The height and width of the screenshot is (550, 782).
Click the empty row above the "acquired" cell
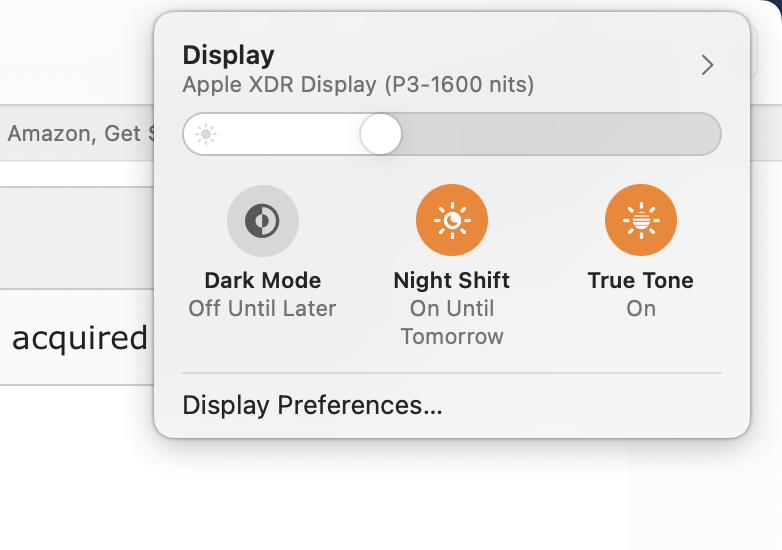pos(76,238)
